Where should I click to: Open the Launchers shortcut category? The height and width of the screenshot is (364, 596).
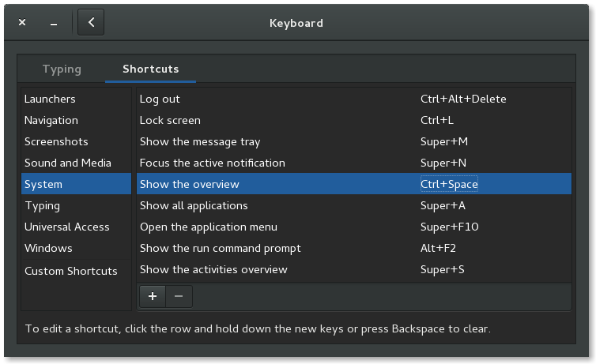[x=50, y=99]
